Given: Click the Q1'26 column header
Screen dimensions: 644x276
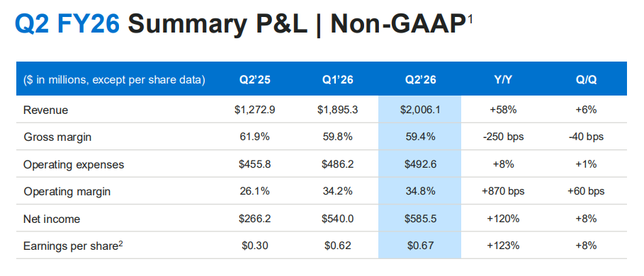Looking at the screenshot, I should [337, 79].
